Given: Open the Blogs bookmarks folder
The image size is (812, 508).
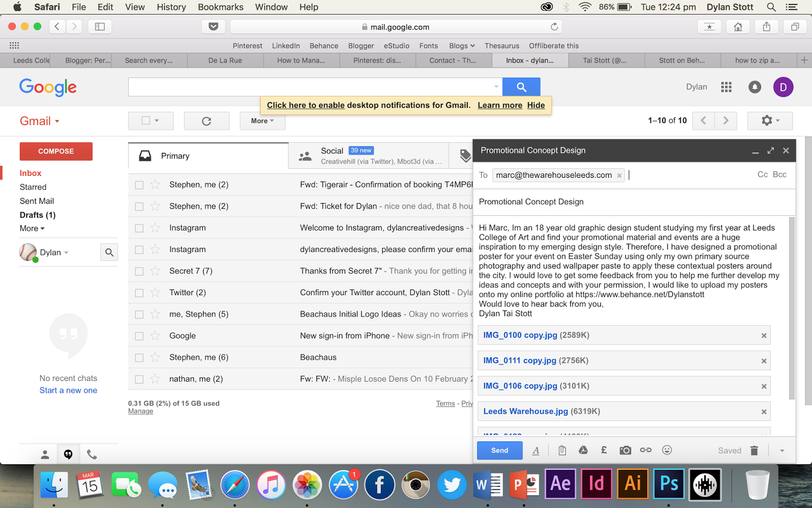Looking at the screenshot, I should (x=462, y=46).
